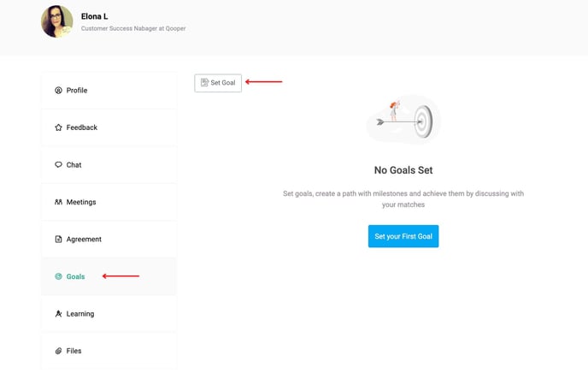Click the paperclip icon beside Files

(58, 352)
